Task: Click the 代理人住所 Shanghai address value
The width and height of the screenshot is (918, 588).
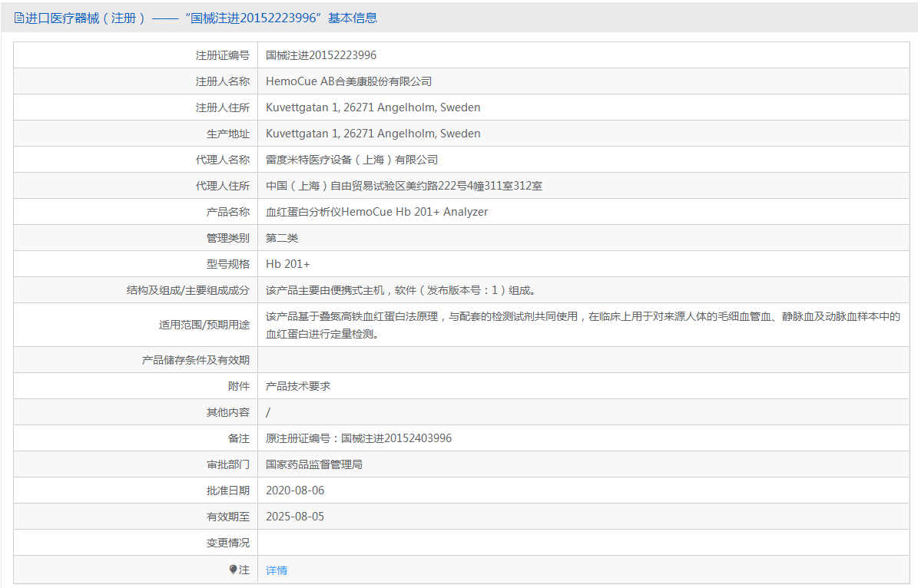Action: click(404, 186)
